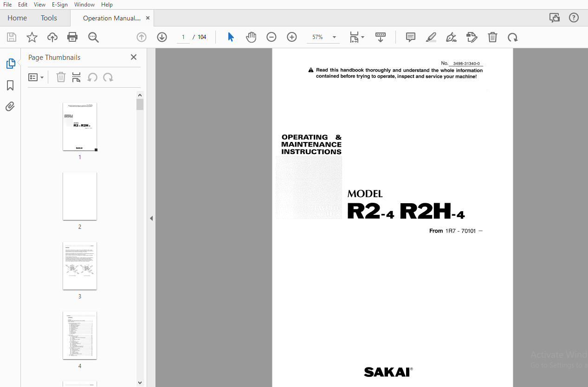
Task: Open the sign document pen tool
Action: tap(451, 37)
